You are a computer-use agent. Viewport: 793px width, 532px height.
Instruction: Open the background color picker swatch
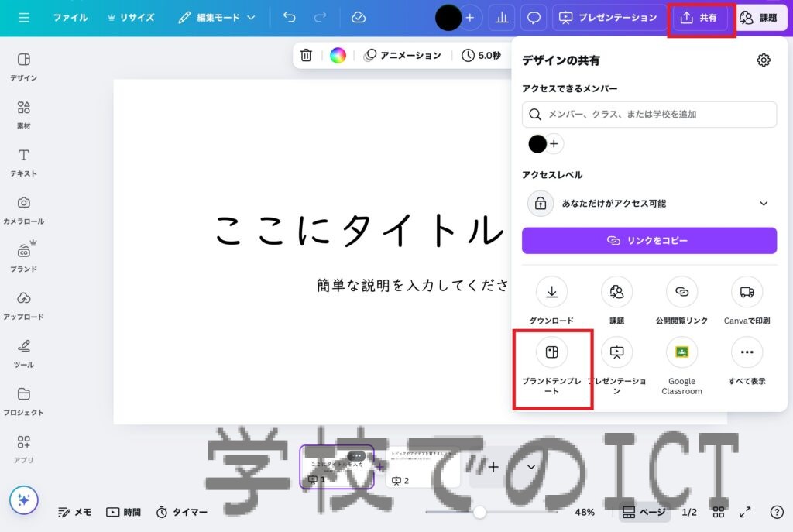pyautogui.click(x=338, y=55)
